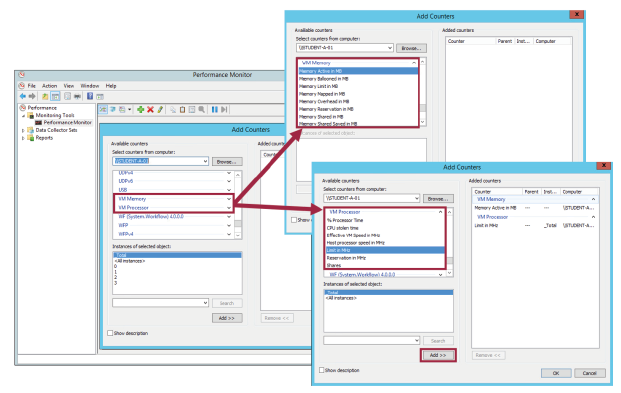Open the graph type dropdown arrow
This screenshot has height=393, width=621.
130,110
